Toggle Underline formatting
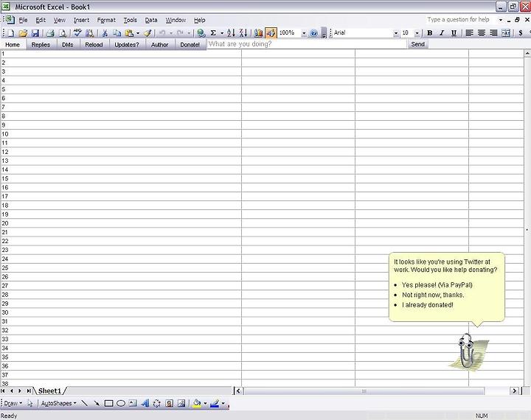The width and height of the screenshot is (531, 420). pos(454,33)
